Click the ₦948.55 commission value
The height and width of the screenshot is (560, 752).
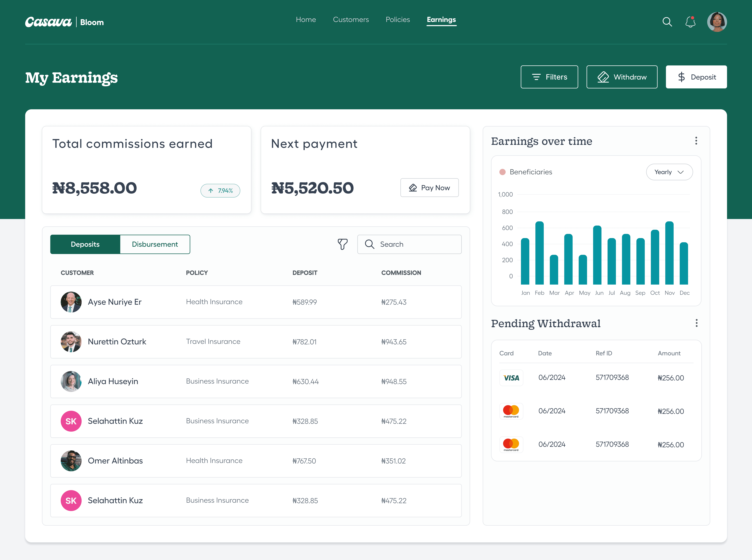tap(394, 382)
